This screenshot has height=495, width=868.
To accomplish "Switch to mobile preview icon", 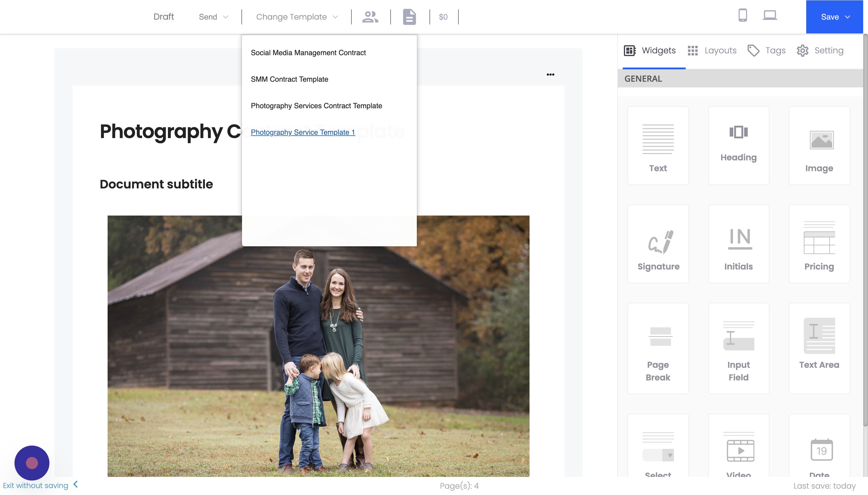I will 743,15.
